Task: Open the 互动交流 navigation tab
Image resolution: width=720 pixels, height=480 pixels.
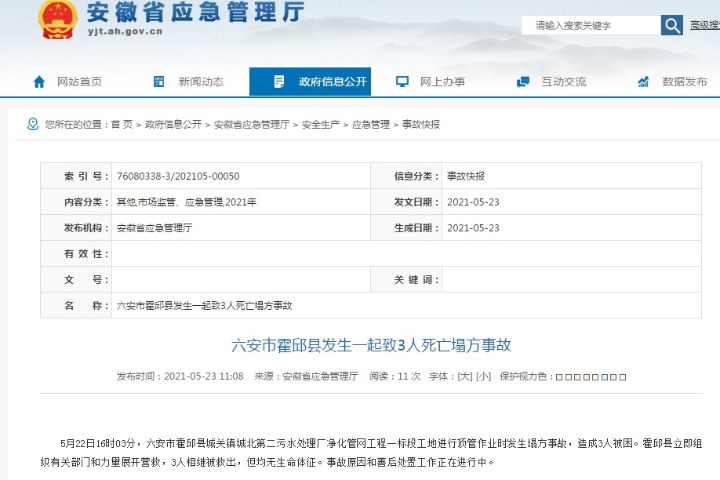Action: pyautogui.click(x=564, y=82)
